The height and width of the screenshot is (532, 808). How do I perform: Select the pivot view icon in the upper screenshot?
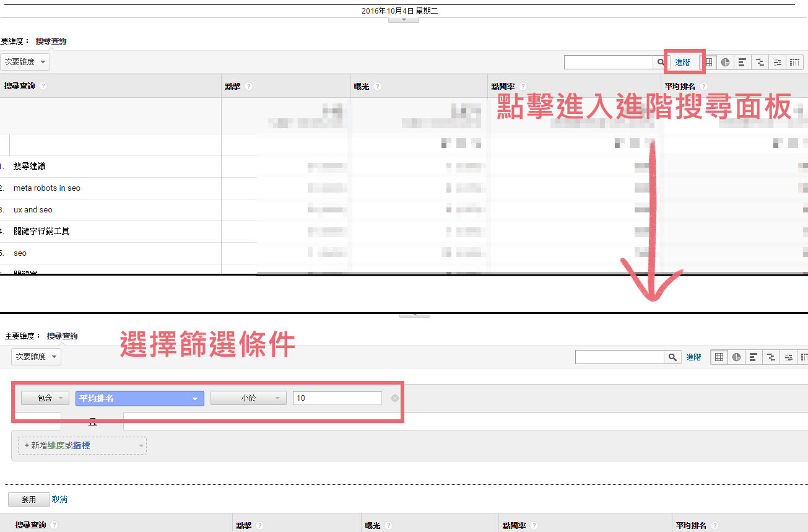pyautogui.click(x=795, y=62)
